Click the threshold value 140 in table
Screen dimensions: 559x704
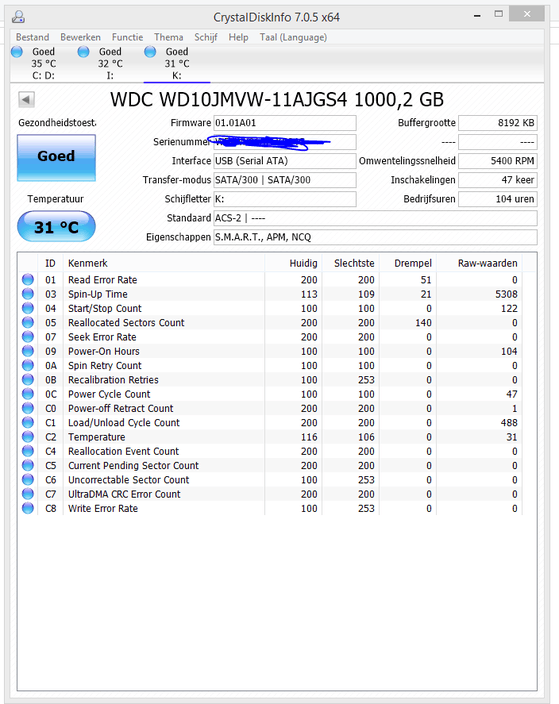423,322
